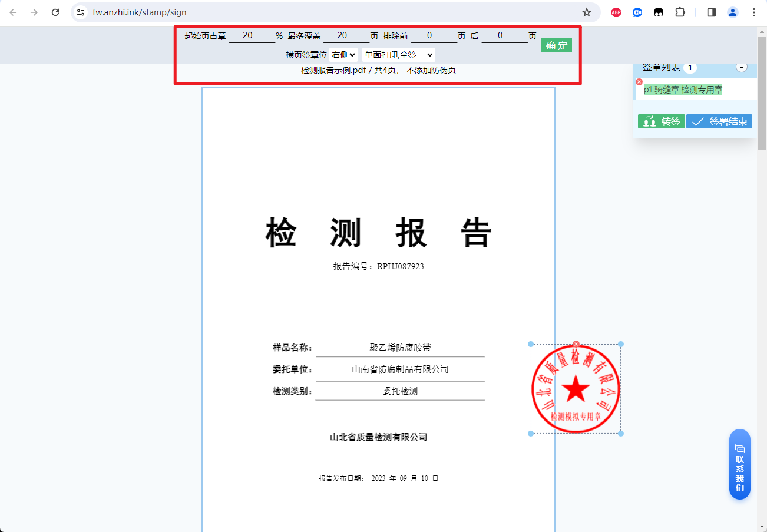767x532 pixels.
Task: Open Chrome's three-dot menu
Action: click(754, 12)
